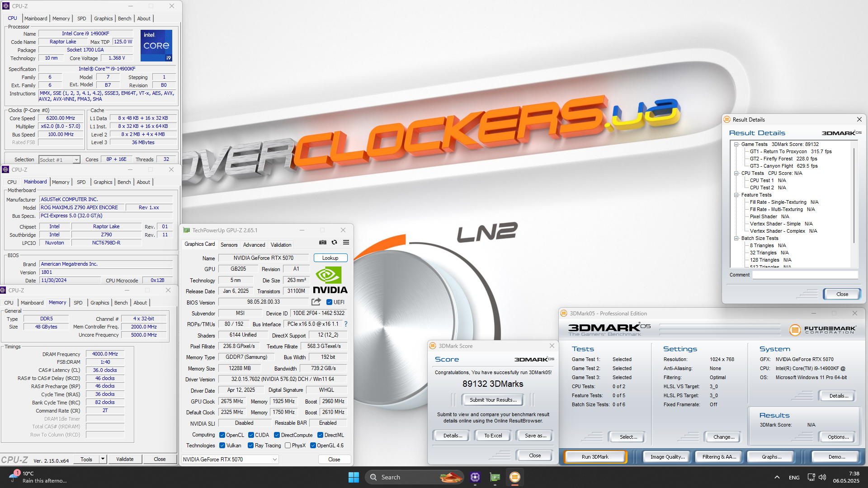Toggle the Vulkan checkbox
Screen dimensions: 868x488
coord(222,446)
